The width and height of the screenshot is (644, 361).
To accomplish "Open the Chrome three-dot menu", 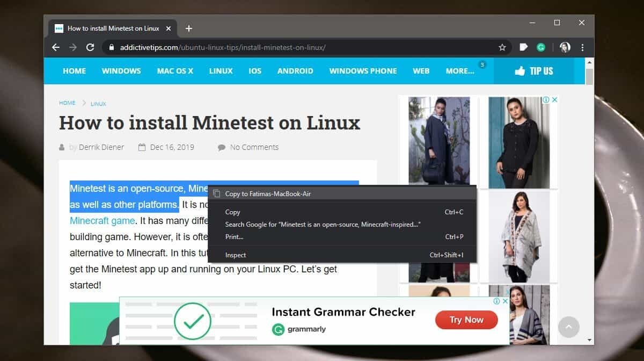I will point(582,47).
